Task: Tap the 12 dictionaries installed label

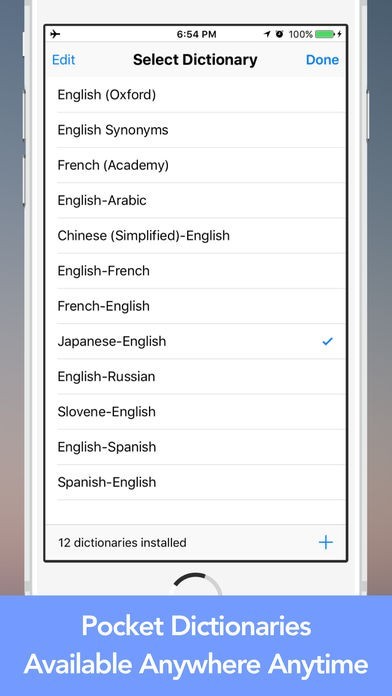Action: [x=122, y=542]
